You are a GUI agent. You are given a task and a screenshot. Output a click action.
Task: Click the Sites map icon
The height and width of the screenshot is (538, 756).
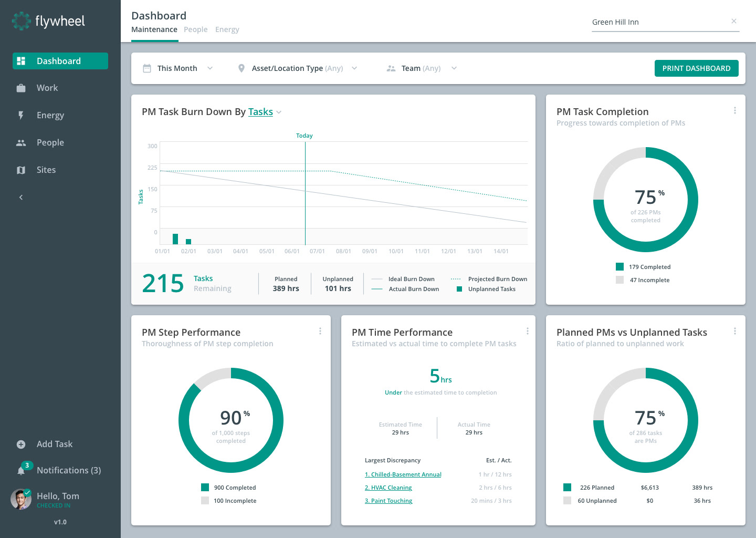pyautogui.click(x=21, y=170)
